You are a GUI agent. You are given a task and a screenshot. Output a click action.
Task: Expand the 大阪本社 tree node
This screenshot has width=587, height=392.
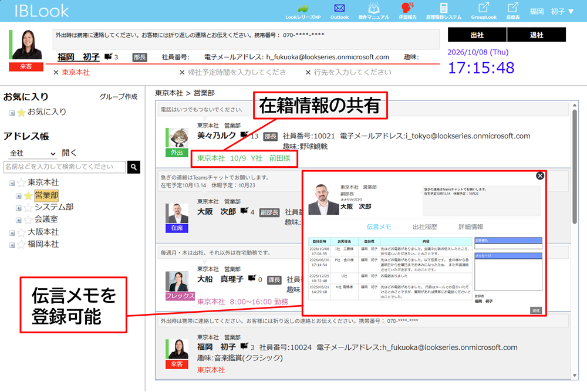pyautogui.click(x=12, y=233)
